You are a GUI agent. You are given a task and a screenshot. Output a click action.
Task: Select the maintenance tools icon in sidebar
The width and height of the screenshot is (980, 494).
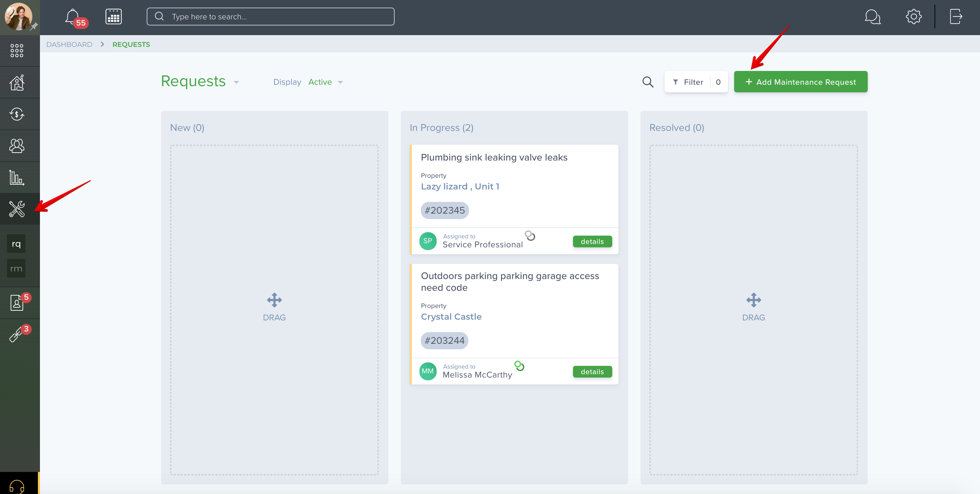pyautogui.click(x=17, y=209)
